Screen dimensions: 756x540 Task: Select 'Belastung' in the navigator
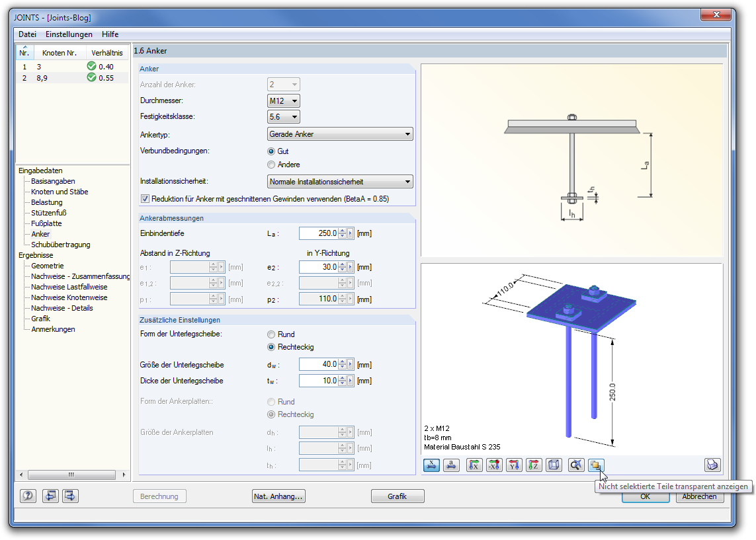pos(47,202)
